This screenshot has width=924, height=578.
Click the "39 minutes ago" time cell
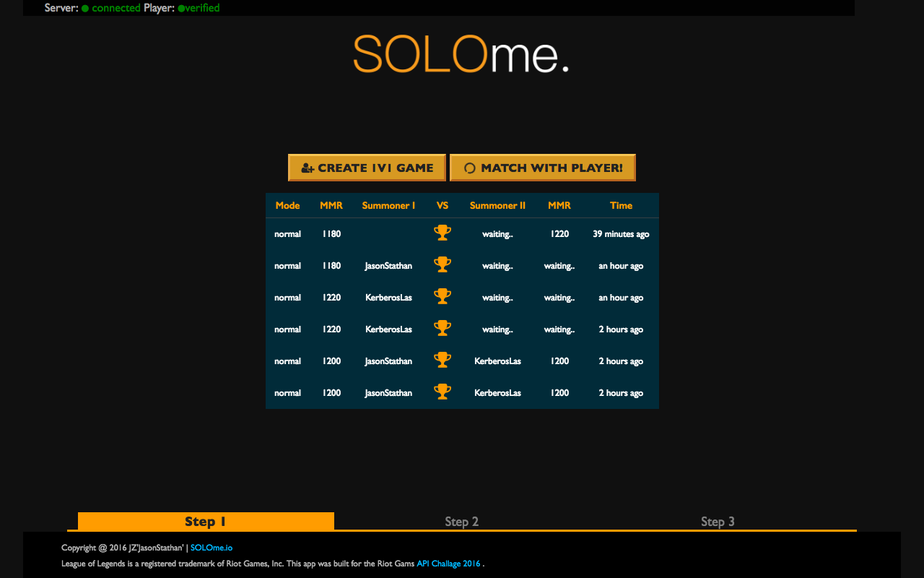point(621,234)
